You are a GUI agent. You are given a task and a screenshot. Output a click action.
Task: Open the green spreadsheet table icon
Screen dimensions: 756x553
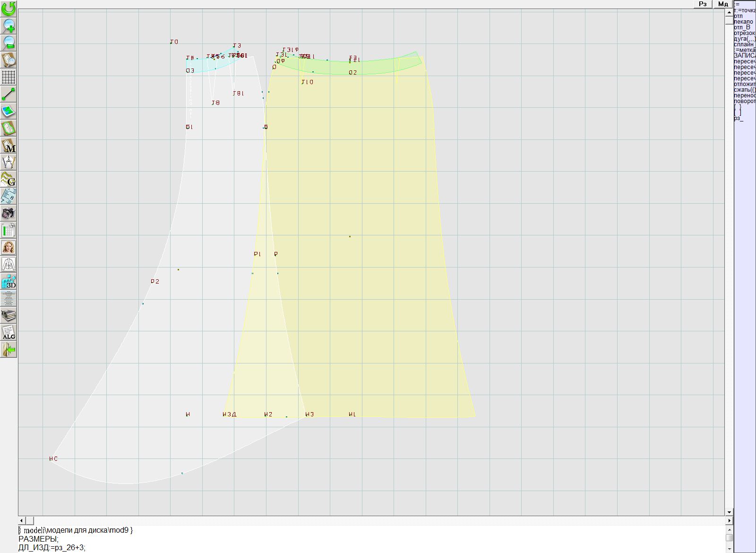coord(9,230)
